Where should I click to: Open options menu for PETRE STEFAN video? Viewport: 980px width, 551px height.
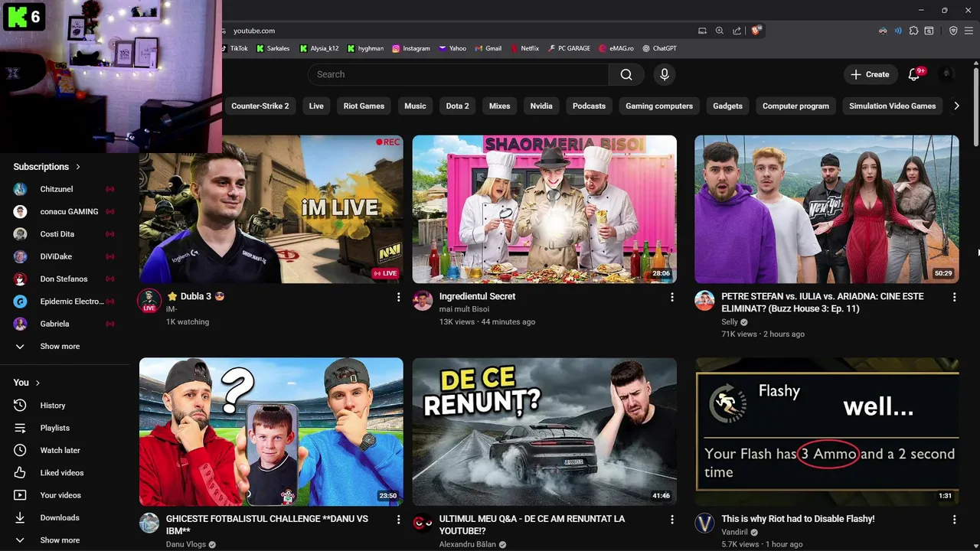tap(954, 297)
